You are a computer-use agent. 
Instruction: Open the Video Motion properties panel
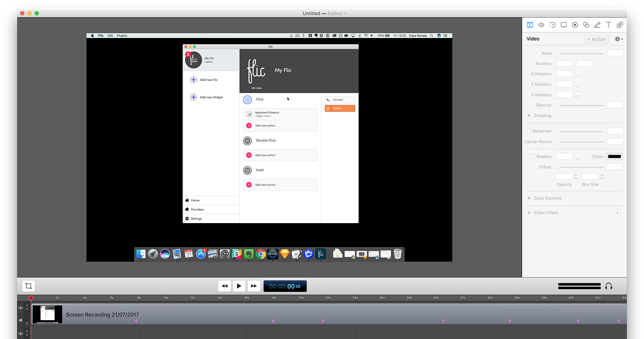[552, 25]
